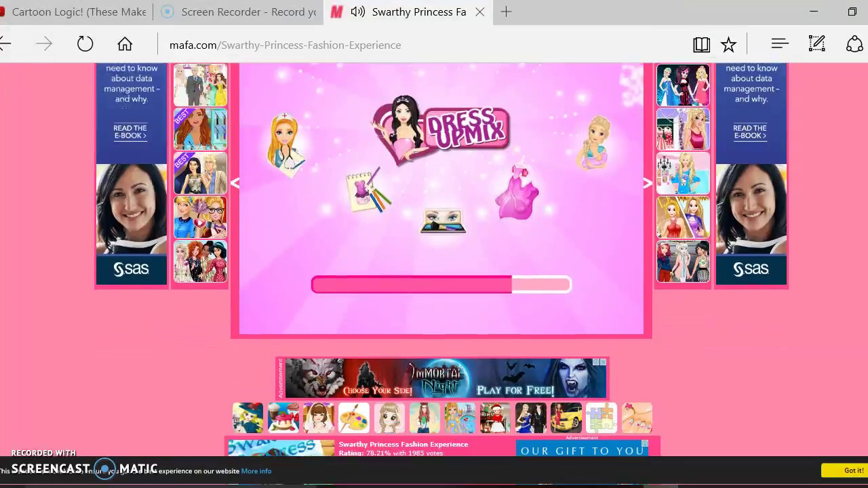Open the Christmas Santa girl game icon
Screen dimensions: 868x488
pyautogui.click(x=495, y=418)
